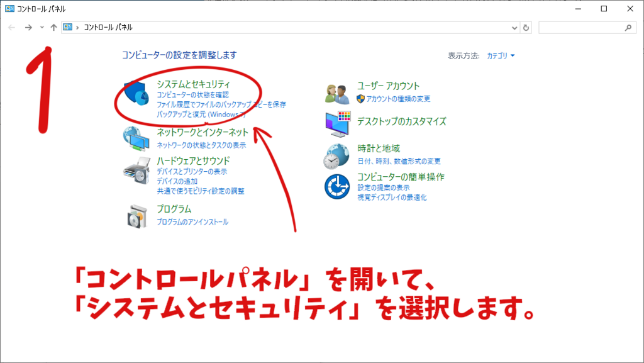Click the up arrow navigation button

pyautogui.click(x=54, y=28)
